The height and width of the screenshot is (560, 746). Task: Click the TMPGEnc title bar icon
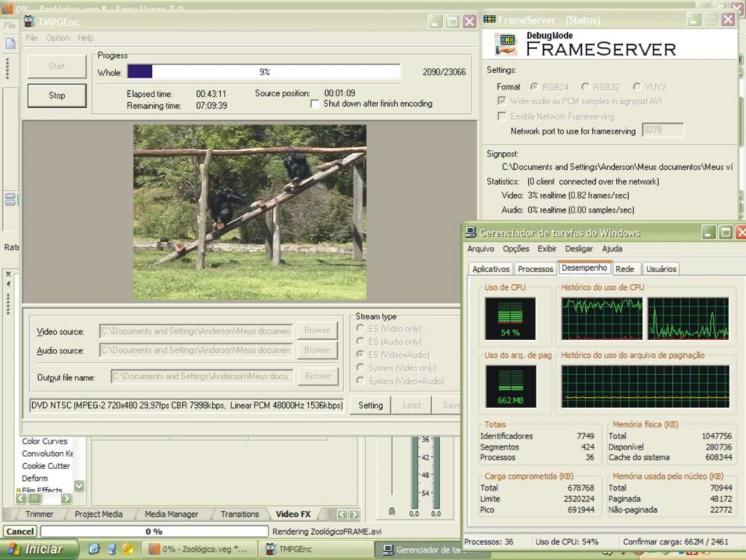(29, 21)
